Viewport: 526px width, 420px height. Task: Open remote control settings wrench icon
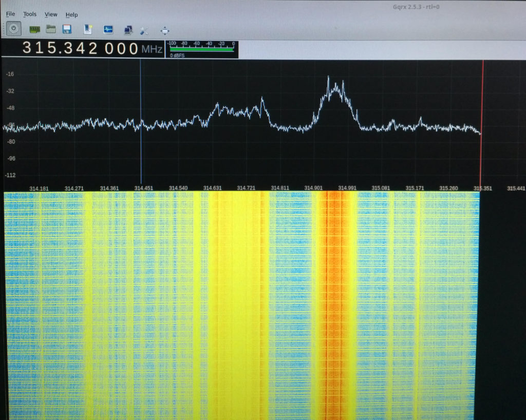(x=143, y=30)
